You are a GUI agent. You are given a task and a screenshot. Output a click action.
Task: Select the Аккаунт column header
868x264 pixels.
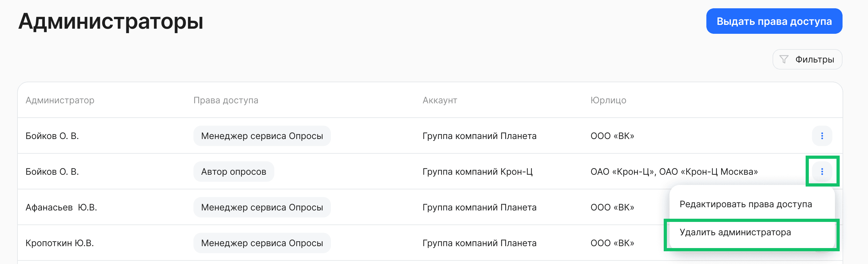pos(439,100)
